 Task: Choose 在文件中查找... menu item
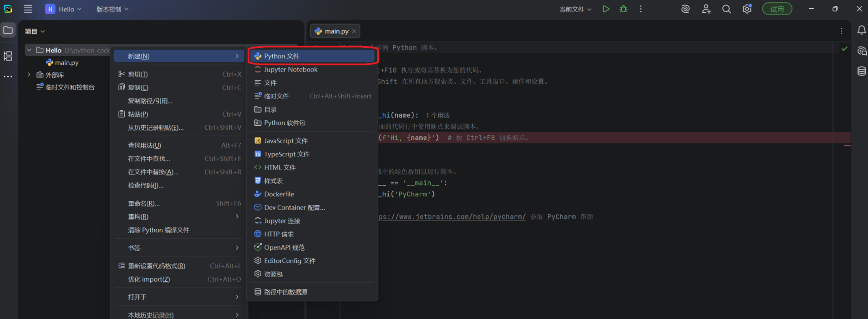(x=179, y=159)
